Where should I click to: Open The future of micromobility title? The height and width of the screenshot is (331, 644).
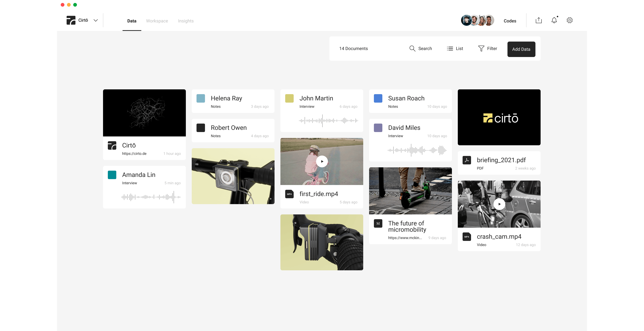[407, 227]
